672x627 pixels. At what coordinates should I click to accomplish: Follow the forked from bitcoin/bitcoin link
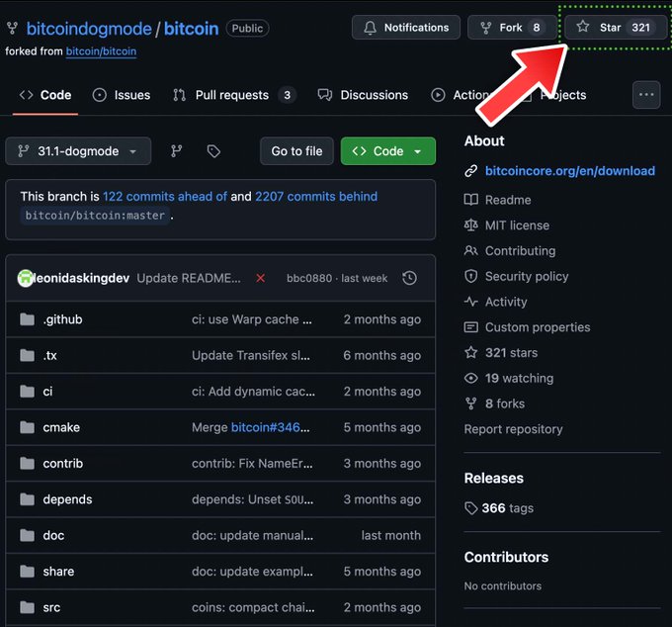point(101,51)
